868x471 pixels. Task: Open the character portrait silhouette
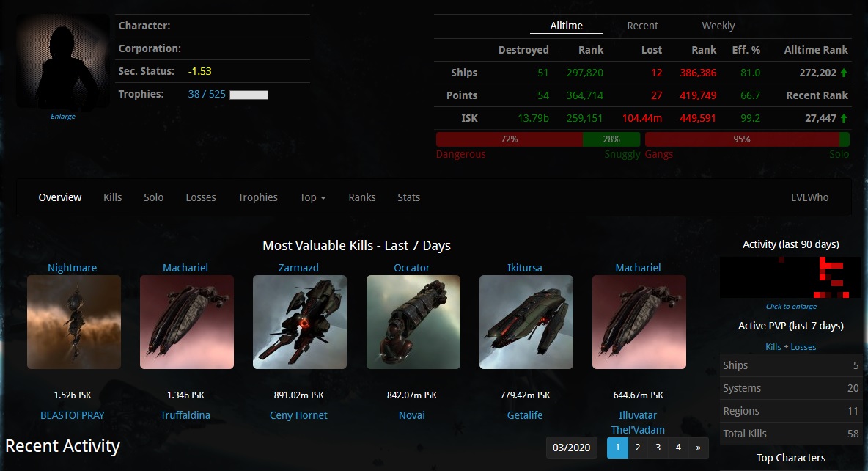pos(63,60)
